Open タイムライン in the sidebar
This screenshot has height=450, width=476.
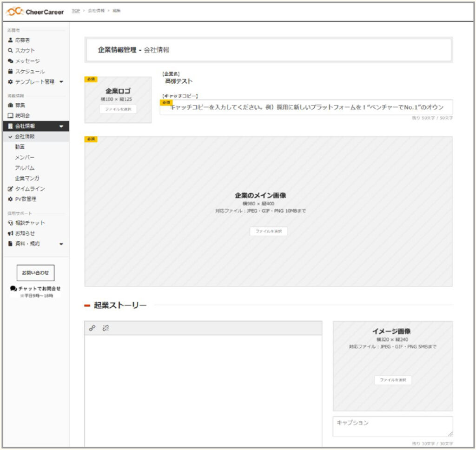pos(30,189)
